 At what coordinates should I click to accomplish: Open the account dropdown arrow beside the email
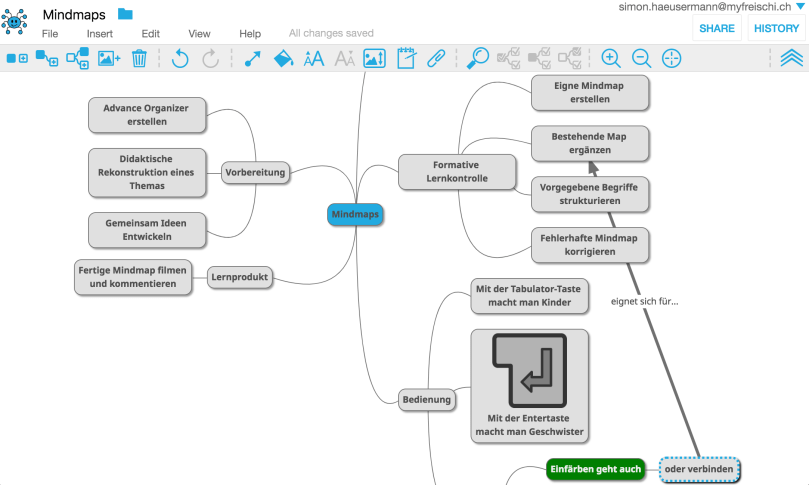point(799,7)
